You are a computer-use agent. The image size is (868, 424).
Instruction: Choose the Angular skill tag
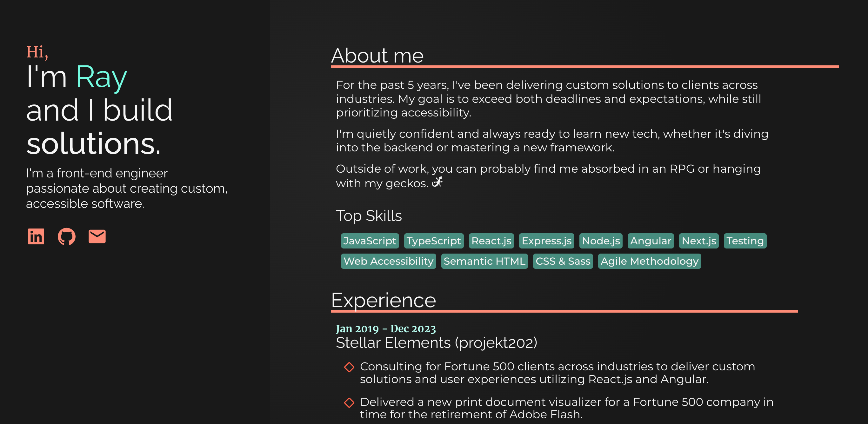[x=650, y=241]
